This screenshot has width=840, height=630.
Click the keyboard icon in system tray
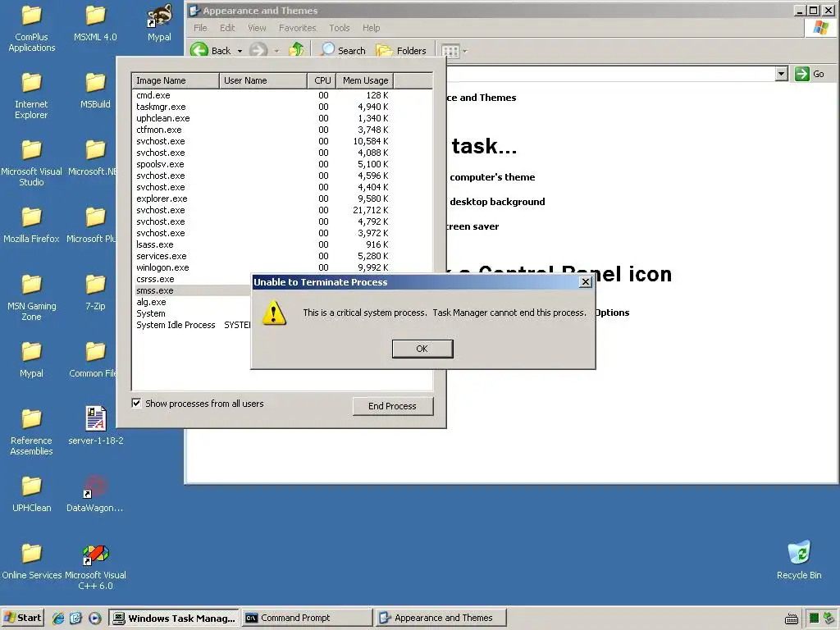pyautogui.click(x=792, y=619)
